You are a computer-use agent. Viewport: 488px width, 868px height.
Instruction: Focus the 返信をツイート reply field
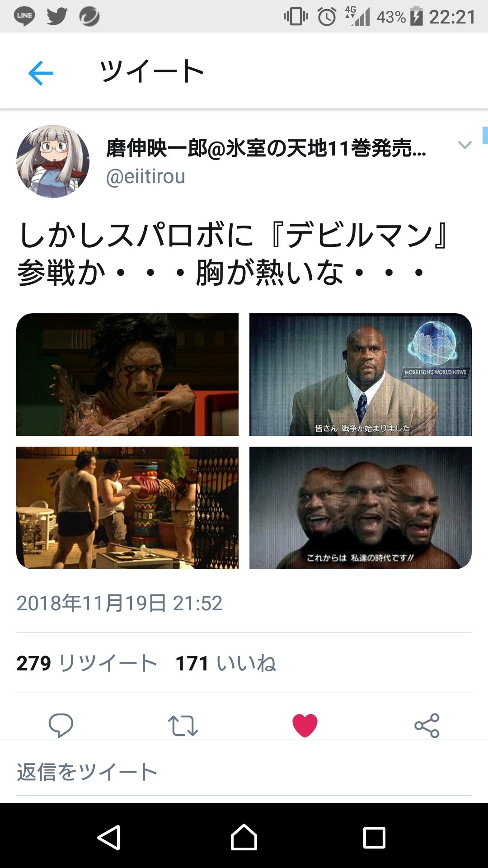244,772
